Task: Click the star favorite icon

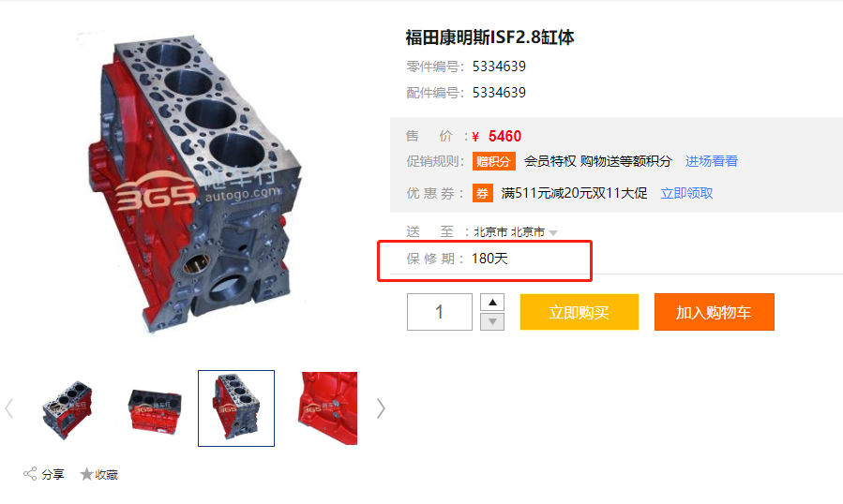Action: click(x=86, y=474)
